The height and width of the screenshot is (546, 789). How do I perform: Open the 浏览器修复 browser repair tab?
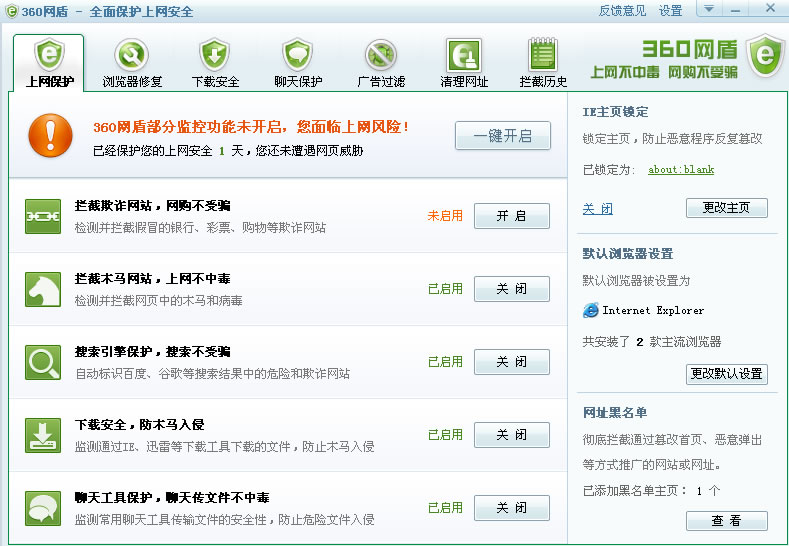coord(132,63)
